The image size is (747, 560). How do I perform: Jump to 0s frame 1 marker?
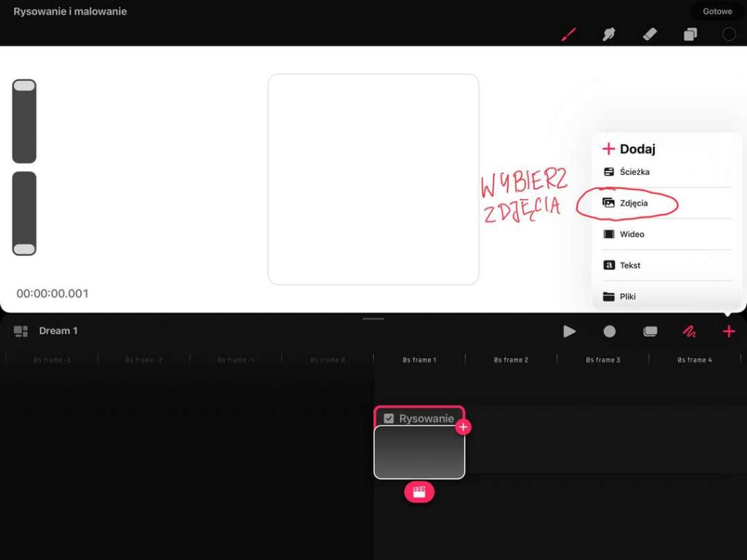419,360
